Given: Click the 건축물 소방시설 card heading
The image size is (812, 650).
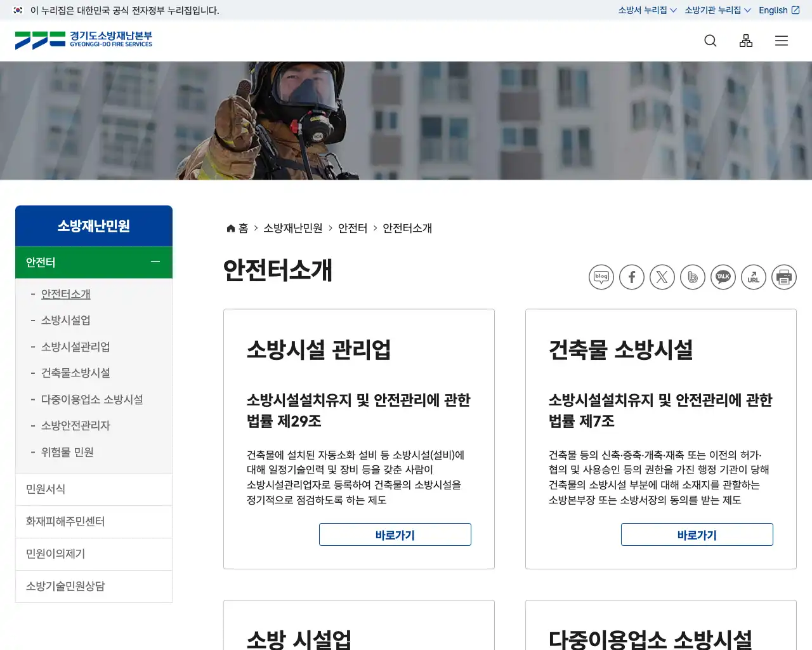Looking at the screenshot, I should (x=620, y=350).
